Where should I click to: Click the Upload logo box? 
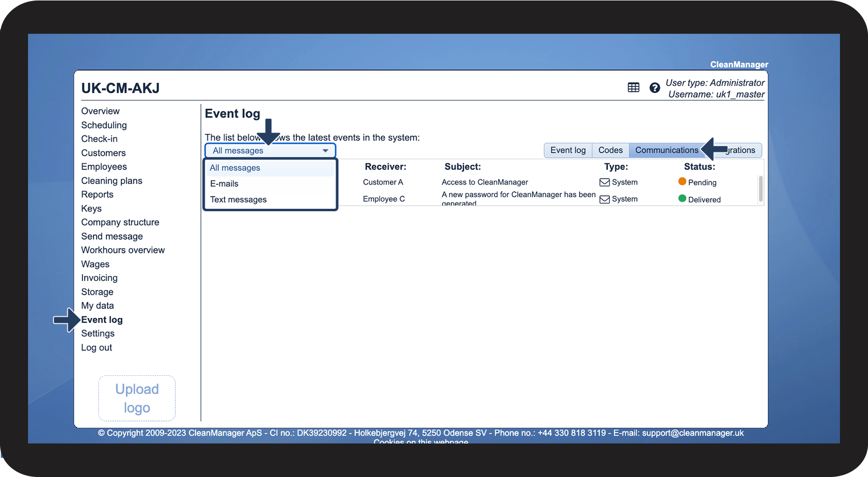[x=137, y=398]
